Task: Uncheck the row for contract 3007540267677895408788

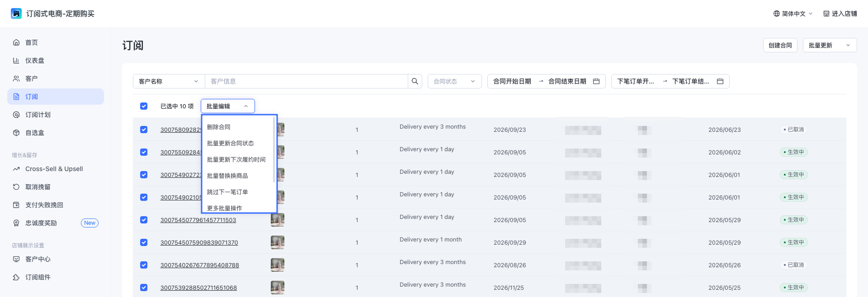Action: (144, 265)
